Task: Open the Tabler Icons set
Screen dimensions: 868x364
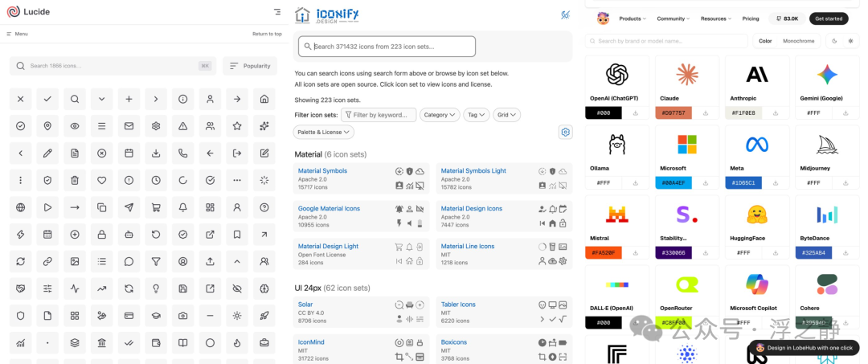Action: [458, 305]
